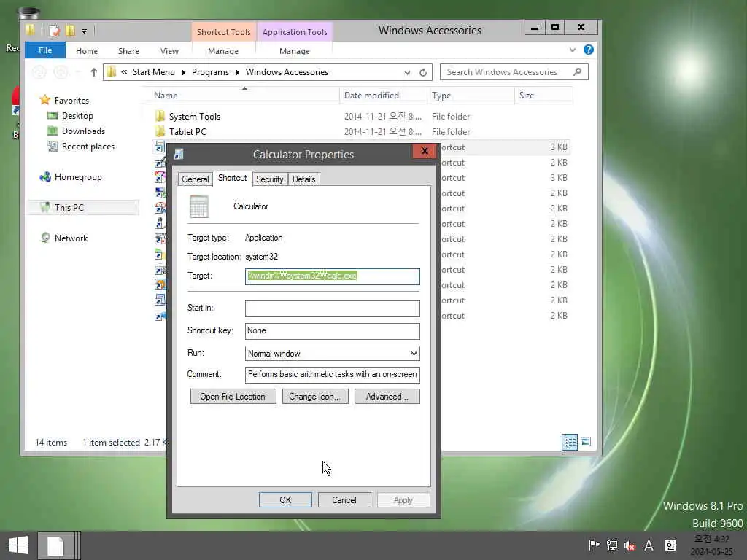Screen dimensions: 747x560
Task: Click the New folder quick access icon
Action: [70, 31]
